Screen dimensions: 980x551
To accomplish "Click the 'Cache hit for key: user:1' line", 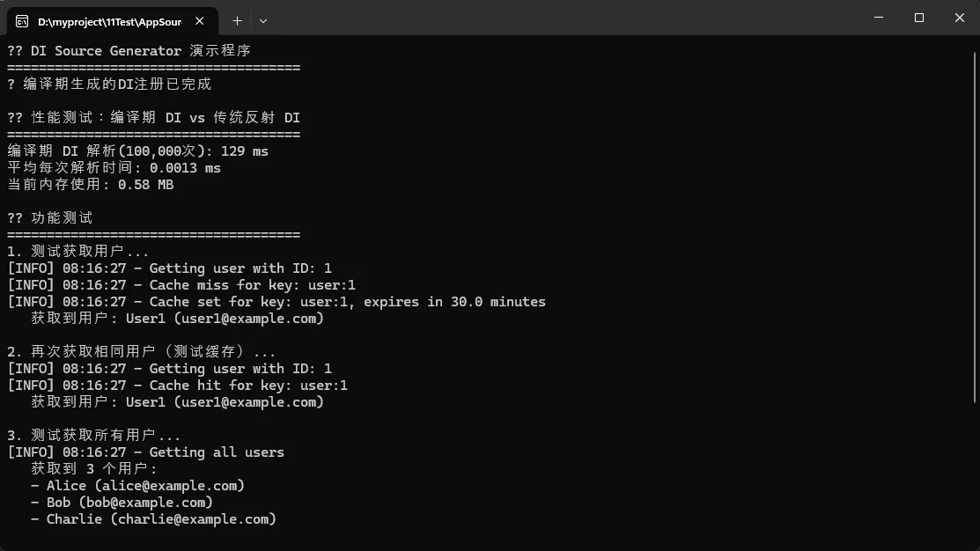I will pyautogui.click(x=248, y=386).
